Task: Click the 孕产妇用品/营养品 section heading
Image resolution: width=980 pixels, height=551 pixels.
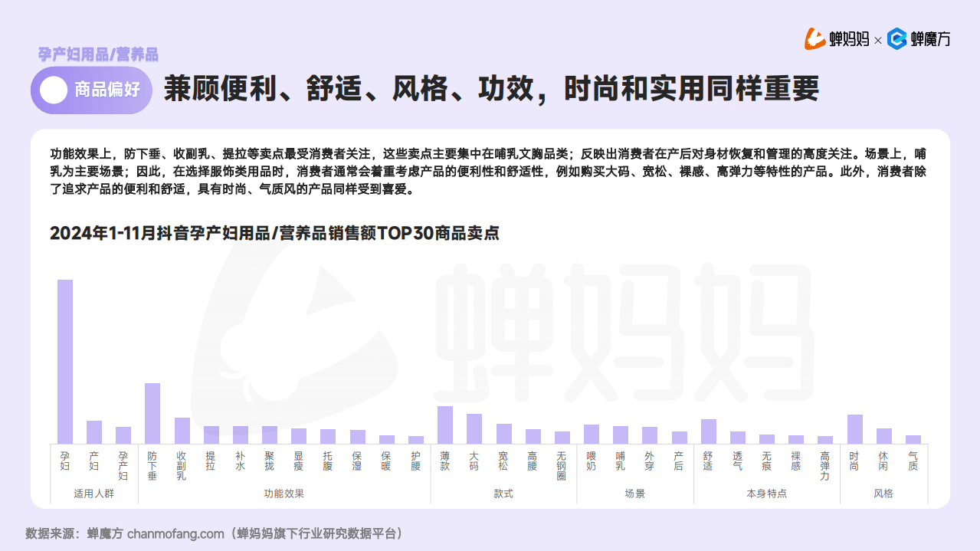Action: [x=98, y=54]
